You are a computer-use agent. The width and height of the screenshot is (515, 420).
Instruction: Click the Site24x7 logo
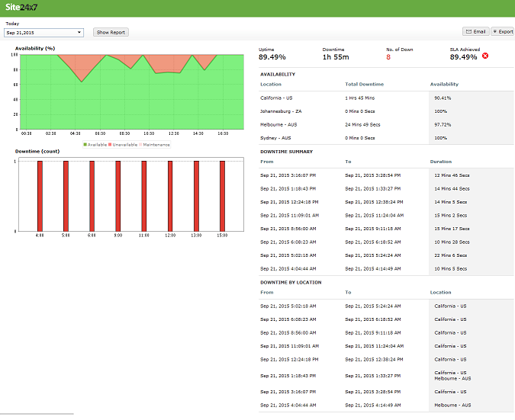pyautogui.click(x=22, y=8)
